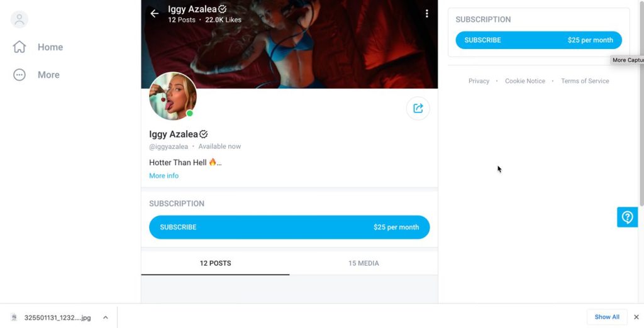Click the user avatar icon at top left
This screenshot has width=644, height=328.
19,19
